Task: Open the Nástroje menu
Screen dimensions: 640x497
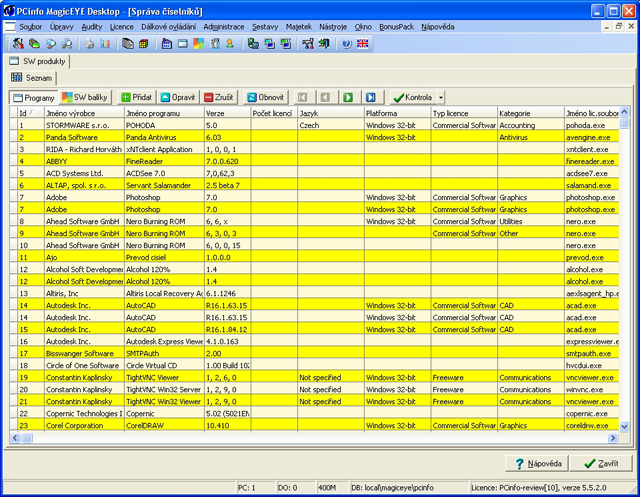Action: pyautogui.click(x=333, y=27)
